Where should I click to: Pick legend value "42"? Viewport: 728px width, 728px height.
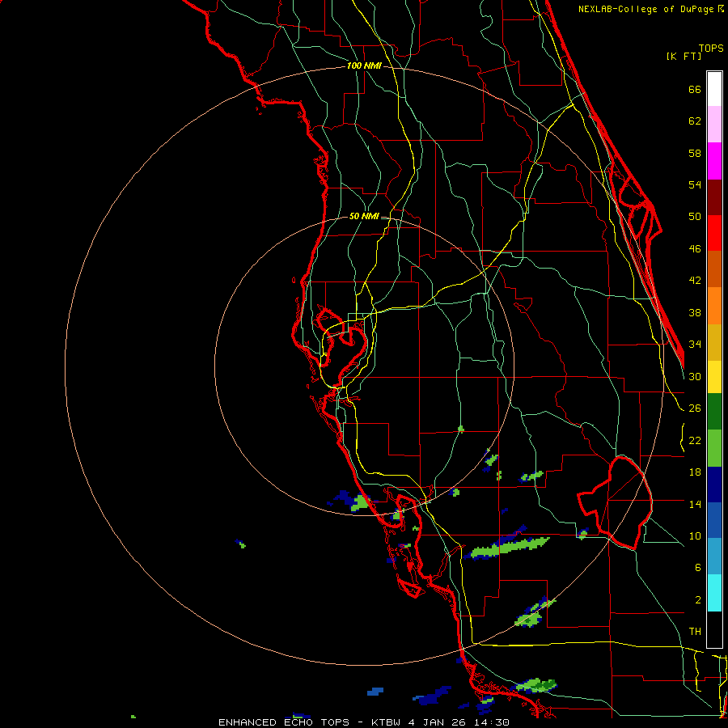695,281
